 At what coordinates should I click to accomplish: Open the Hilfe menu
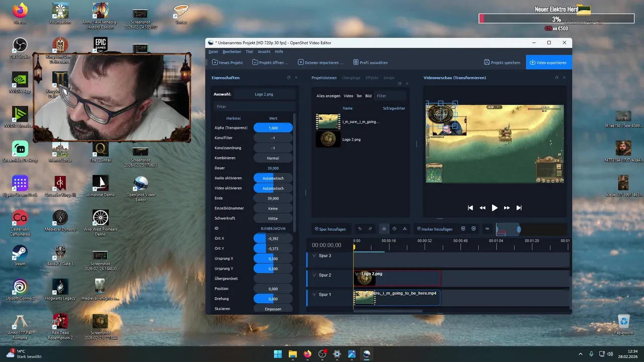pos(279,52)
